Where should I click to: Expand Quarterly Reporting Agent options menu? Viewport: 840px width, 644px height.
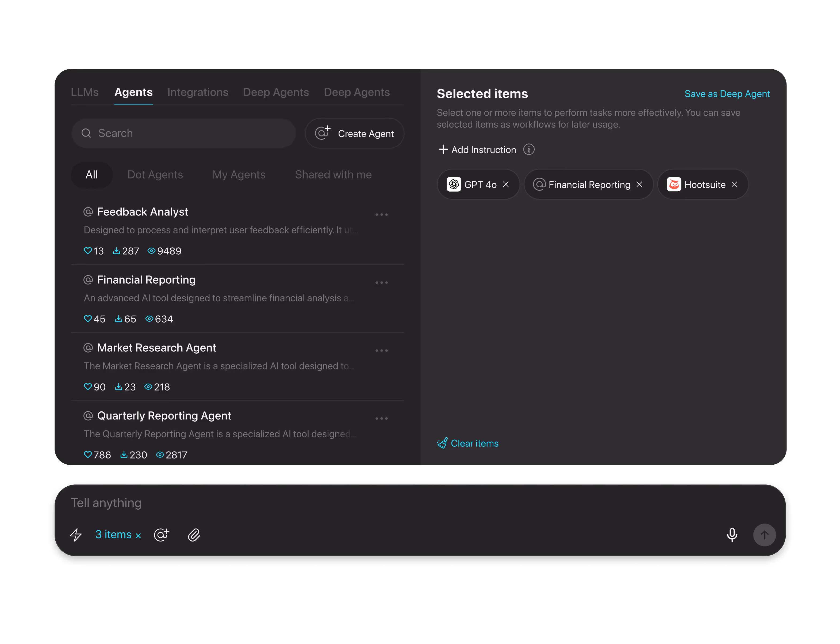pos(382,419)
